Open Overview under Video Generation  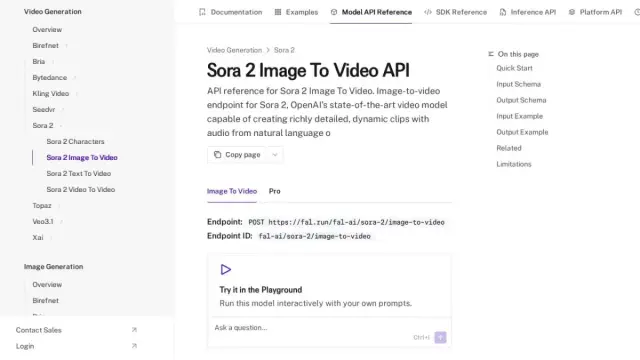(47, 29)
